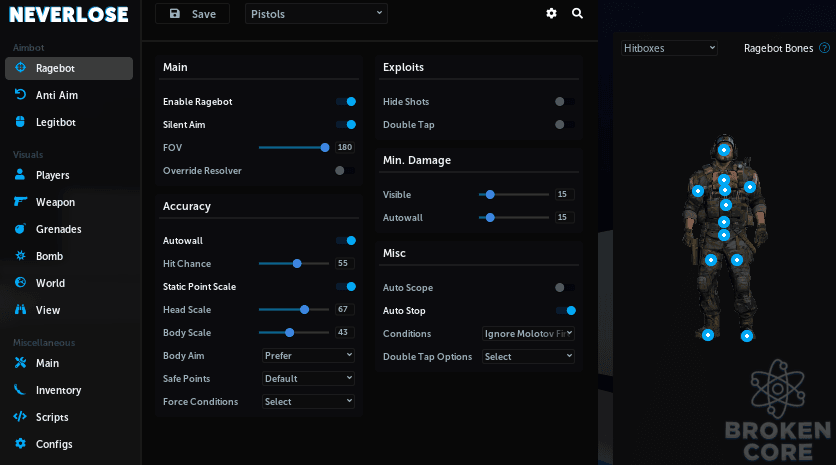Turn off Auto Stop toggle

tap(566, 310)
